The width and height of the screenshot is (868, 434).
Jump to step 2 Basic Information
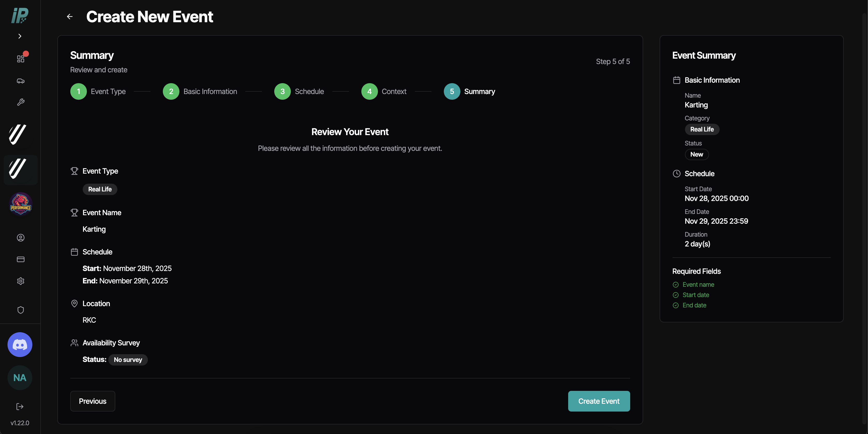tap(200, 91)
